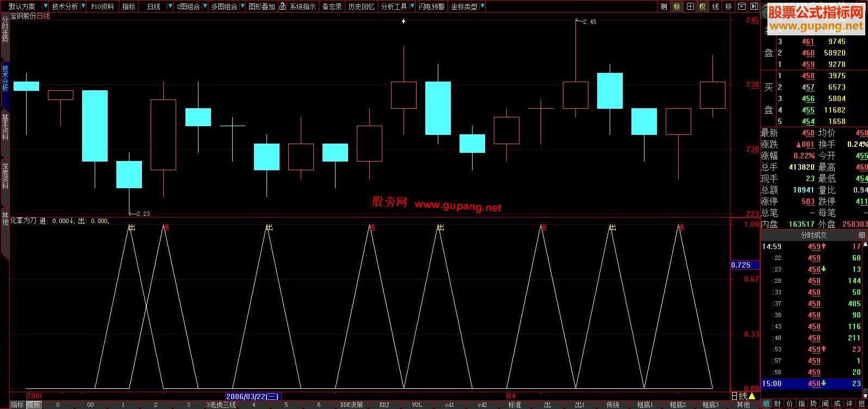The height and width of the screenshot is (409, 868).
Task: Toggle the 标 marker icon
Action: point(677,7)
